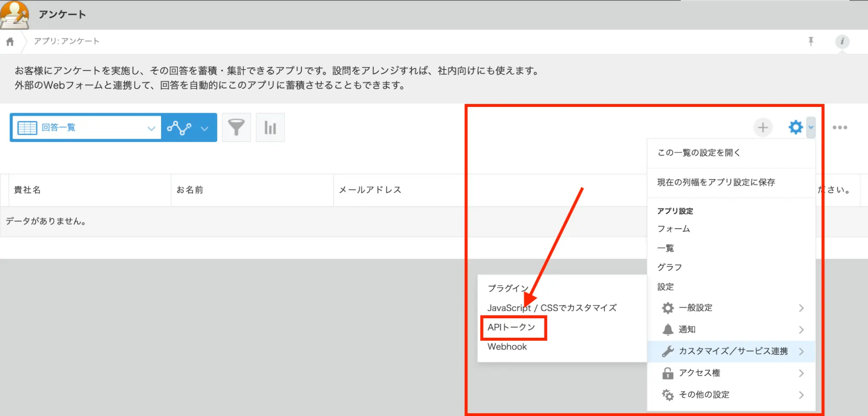Screen dimensions: 868x416
Task: Open the three-dot options menu
Action: coord(839,127)
